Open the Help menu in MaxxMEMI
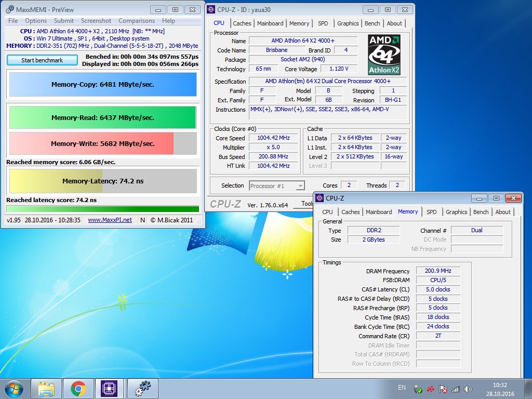Screen dimensions: 532x399 coord(168,21)
